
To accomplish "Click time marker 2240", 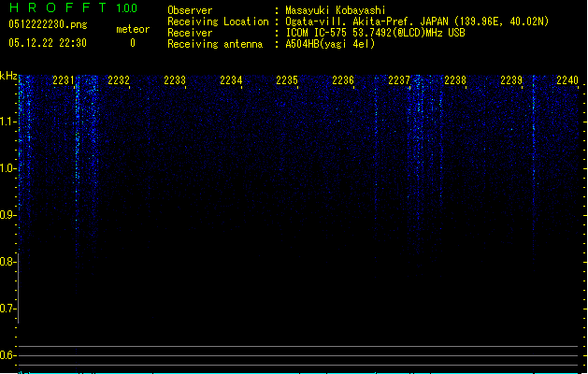I will (x=567, y=80).
